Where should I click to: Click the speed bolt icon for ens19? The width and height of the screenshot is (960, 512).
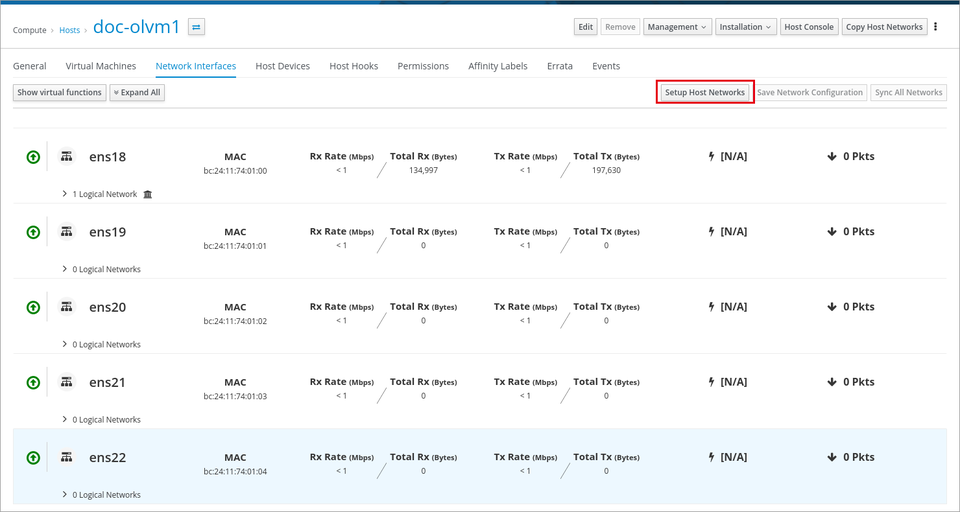pos(711,232)
